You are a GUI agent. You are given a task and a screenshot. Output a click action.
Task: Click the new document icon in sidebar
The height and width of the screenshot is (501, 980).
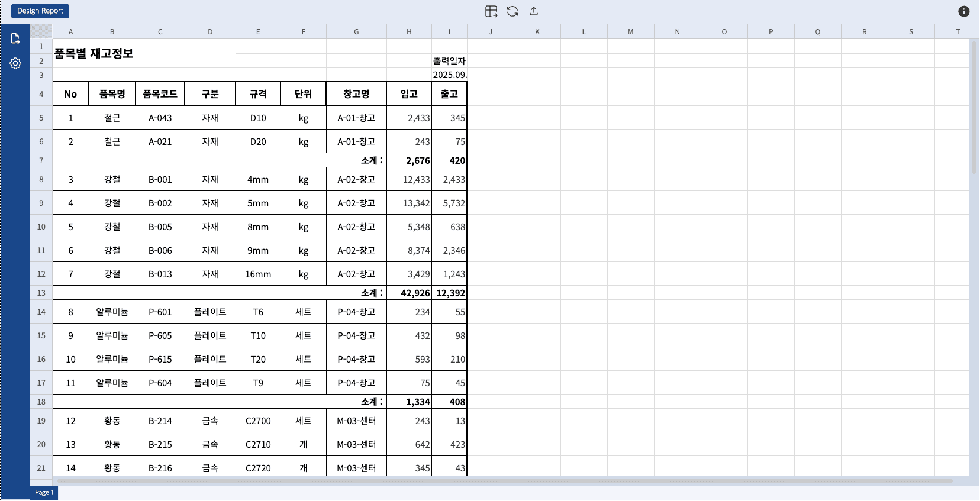(15, 38)
